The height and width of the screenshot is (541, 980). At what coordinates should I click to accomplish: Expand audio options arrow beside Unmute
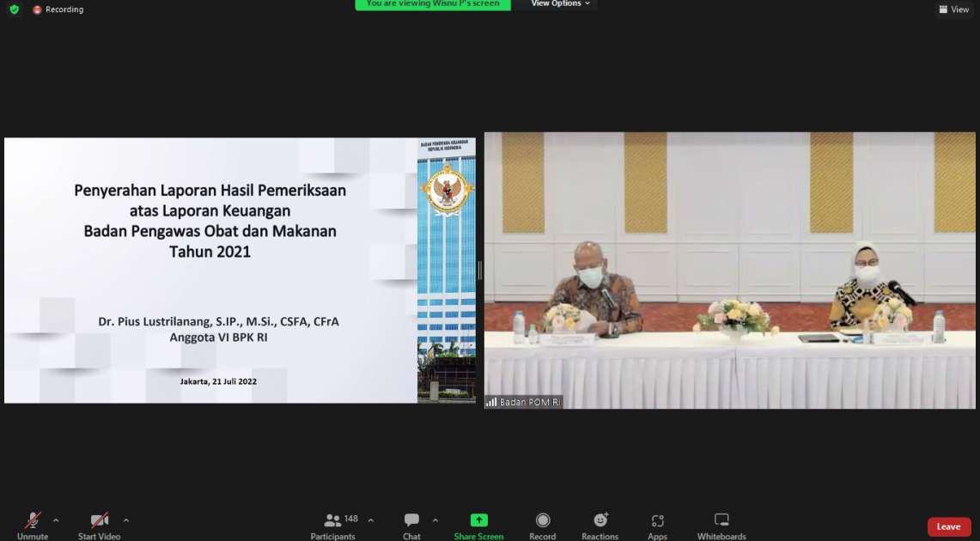(56, 520)
